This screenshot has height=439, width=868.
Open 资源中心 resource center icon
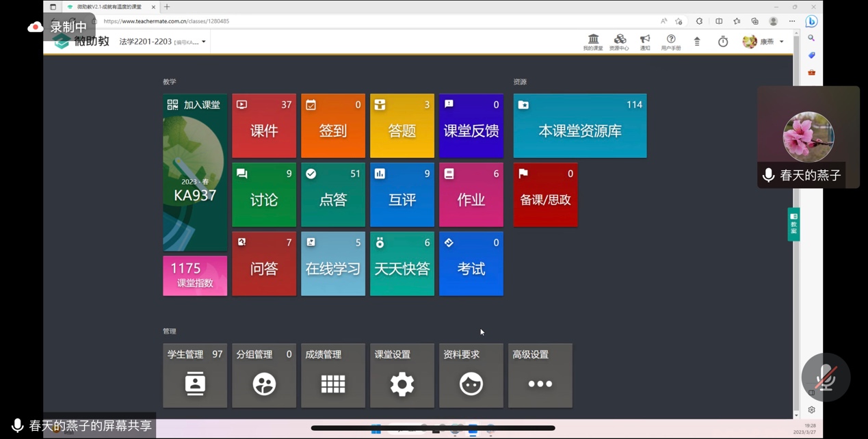pyautogui.click(x=619, y=42)
